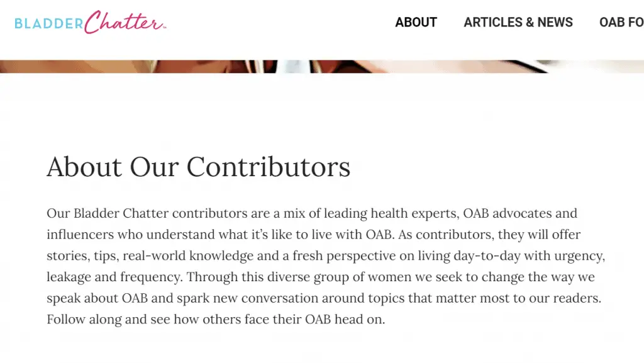Click the Bladder Chatter logo
The height and width of the screenshot is (363, 644).
point(91,22)
